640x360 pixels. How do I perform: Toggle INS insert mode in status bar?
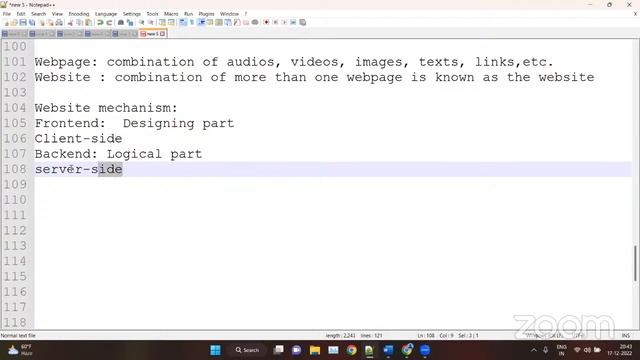[x=625, y=336]
